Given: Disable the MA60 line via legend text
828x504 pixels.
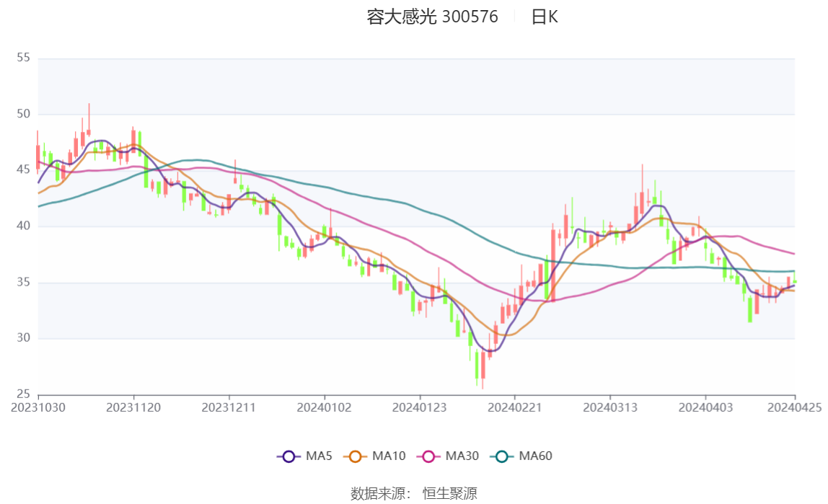Looking at the screenshot, I should [536, 456].
